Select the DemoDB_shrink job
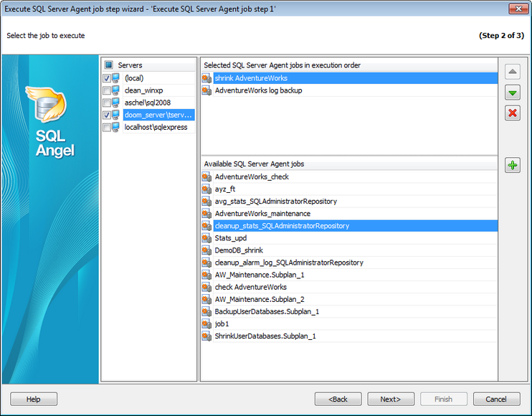Image resolution: width=532 pixels, height=416 pixels. (x=355, y=250)
